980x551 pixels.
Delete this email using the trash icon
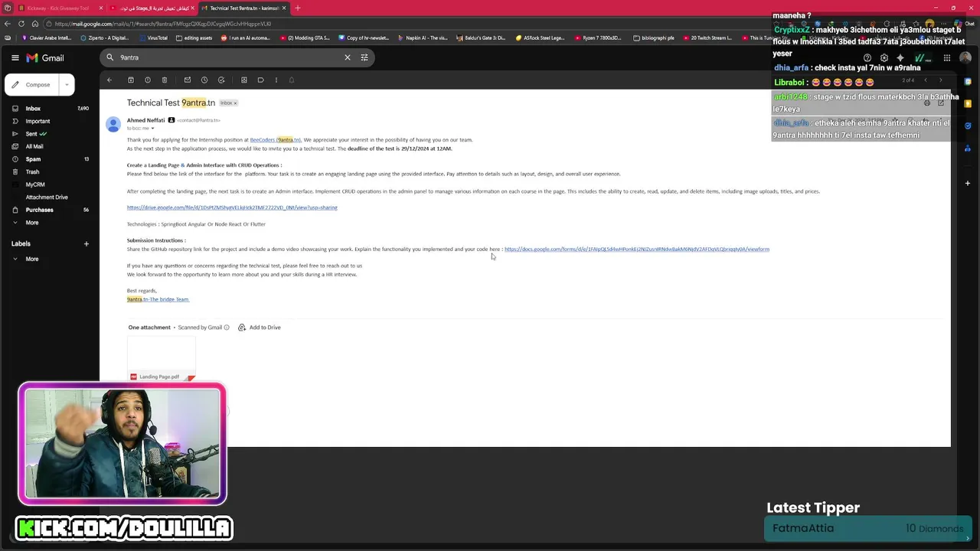[165, 80]
